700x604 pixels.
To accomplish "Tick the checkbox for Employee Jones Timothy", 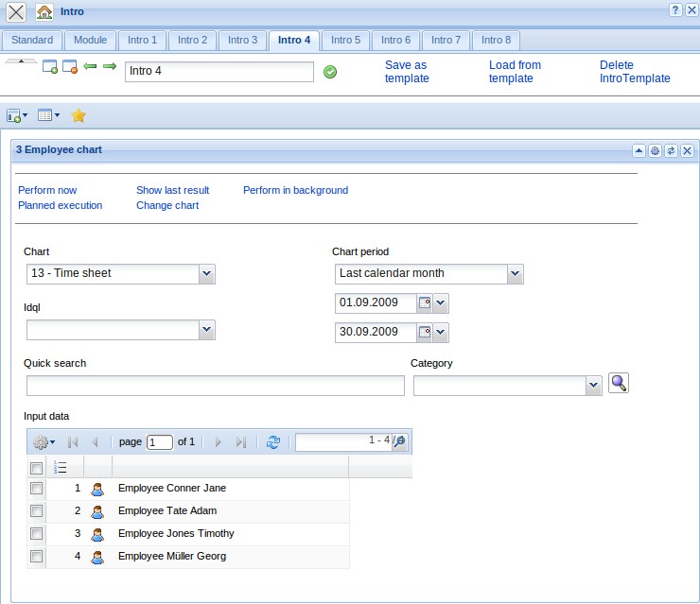I will point(37,534).
